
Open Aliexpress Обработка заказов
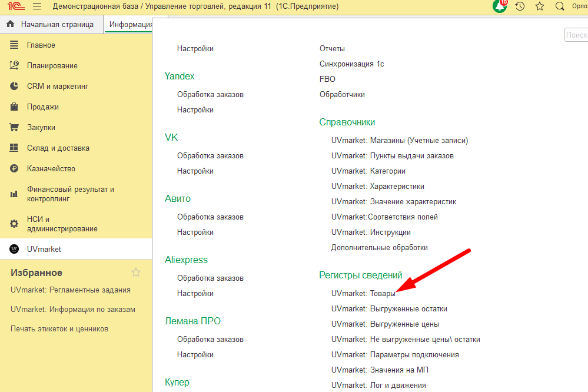pos(210,278)
